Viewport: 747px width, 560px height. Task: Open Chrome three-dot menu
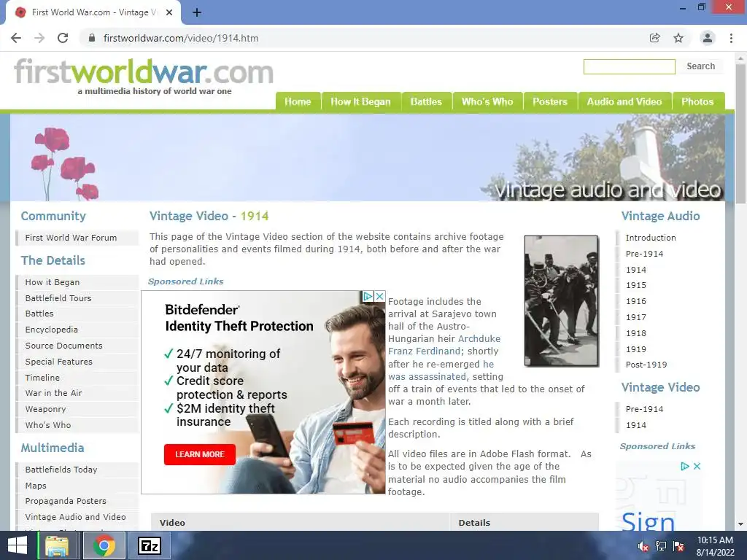[731, 38]
